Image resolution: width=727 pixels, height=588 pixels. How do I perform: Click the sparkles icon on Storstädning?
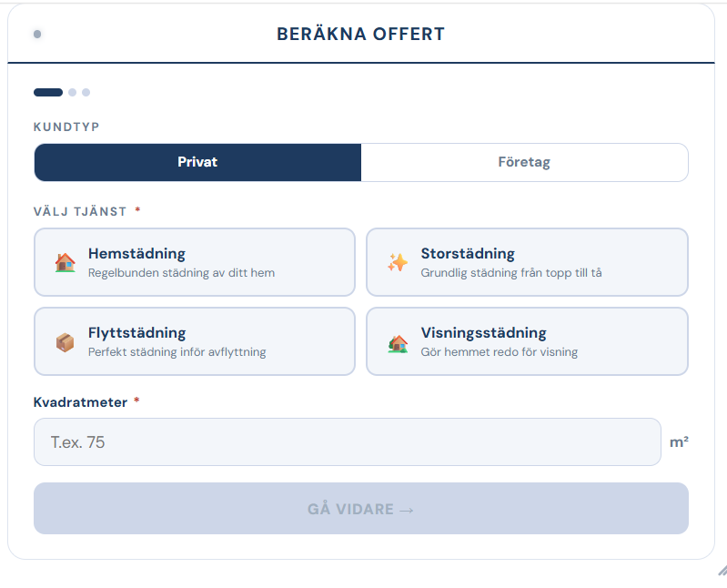coord(398,262)
